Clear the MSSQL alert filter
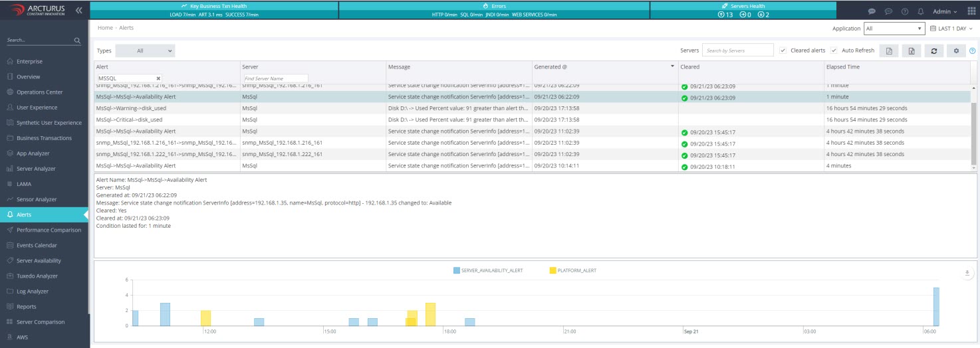Image resolution: width=980 pixels, height=348 pixels. (158, 78)
